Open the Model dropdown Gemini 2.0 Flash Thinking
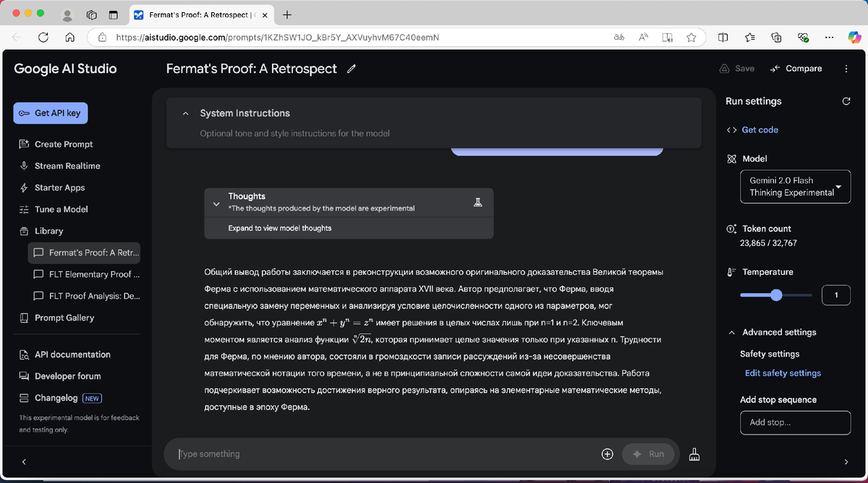Viewport: 868px width, 483px height. point(796,187)
